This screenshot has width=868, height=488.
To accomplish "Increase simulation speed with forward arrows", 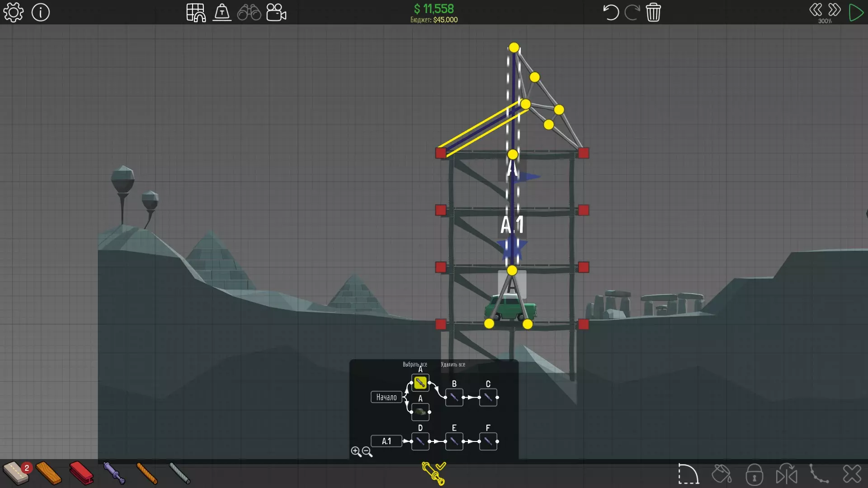I will coord(834,10).
